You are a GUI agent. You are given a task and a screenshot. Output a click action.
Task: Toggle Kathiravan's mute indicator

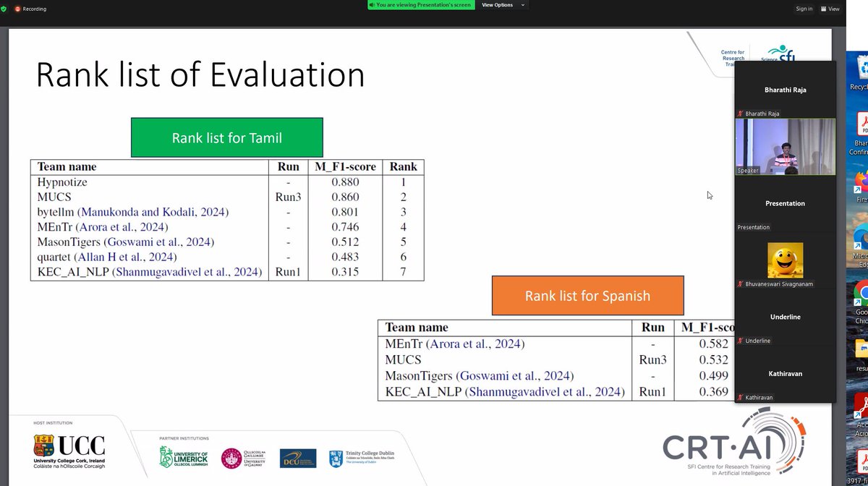tap(740, 397)
